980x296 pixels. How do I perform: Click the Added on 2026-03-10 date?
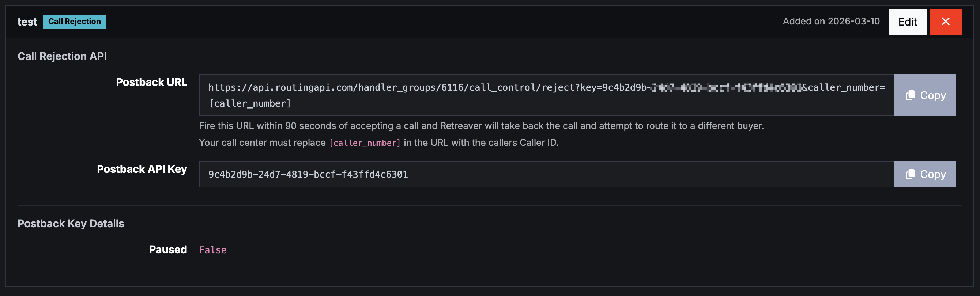pyautogui.click(x=831, y=21)
